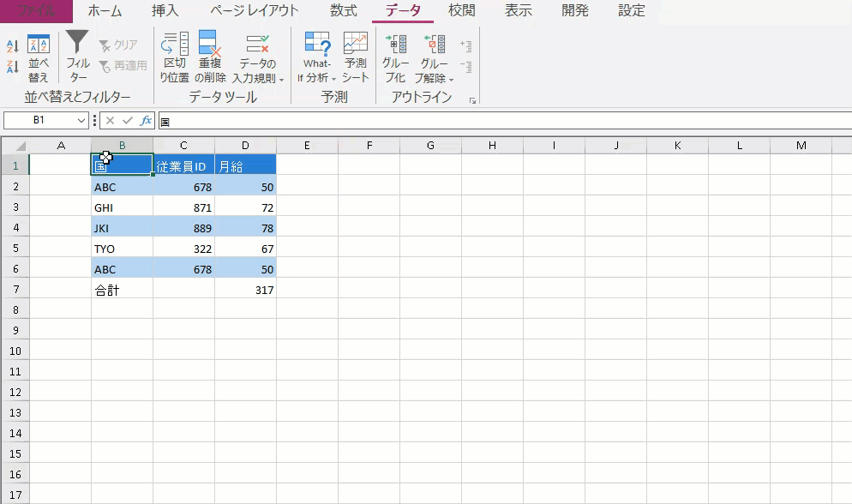
Task: Click the Sort A to Z ascending icon
Action: [12, 46]
